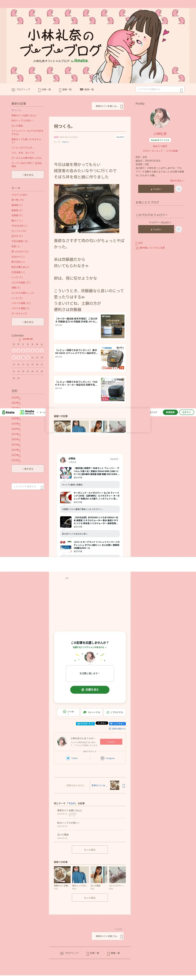Click もっと見る under 同じテーマ articles
The height and width of the screenshot is (980, 196).
[90, 849]
